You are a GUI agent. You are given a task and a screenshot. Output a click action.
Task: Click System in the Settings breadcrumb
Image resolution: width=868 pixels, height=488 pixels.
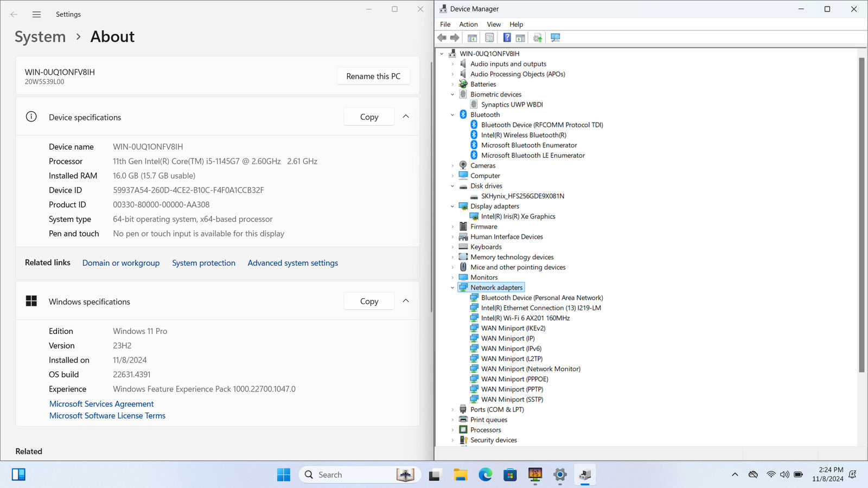(40, 37)
